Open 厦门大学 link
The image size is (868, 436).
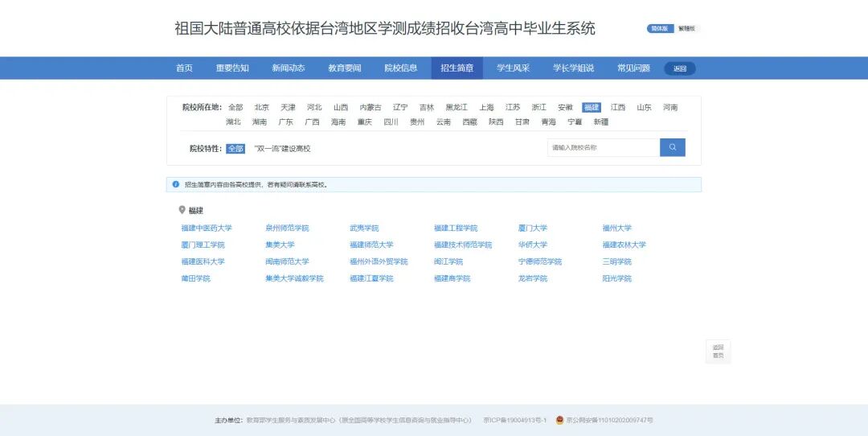click(533, 228)
